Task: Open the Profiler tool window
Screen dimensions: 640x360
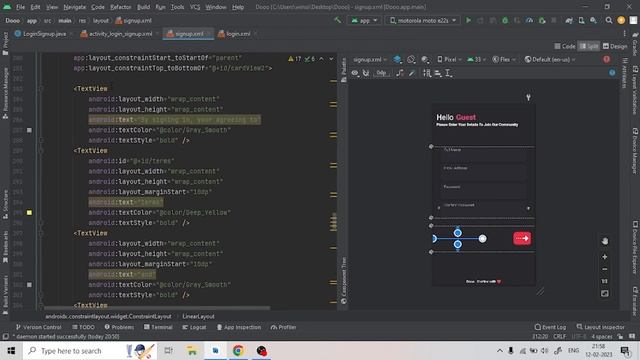Action: click(x=283, y=327)
